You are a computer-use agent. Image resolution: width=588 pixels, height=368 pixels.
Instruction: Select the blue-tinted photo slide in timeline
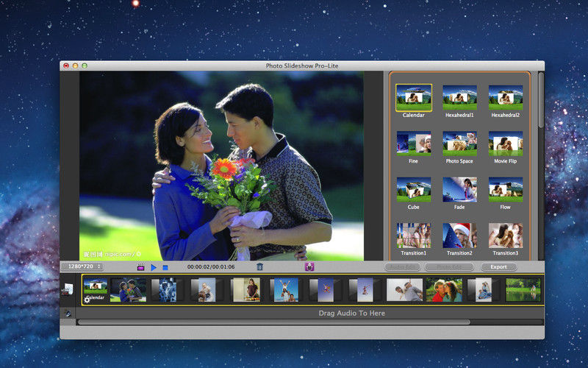pos(168,289)
